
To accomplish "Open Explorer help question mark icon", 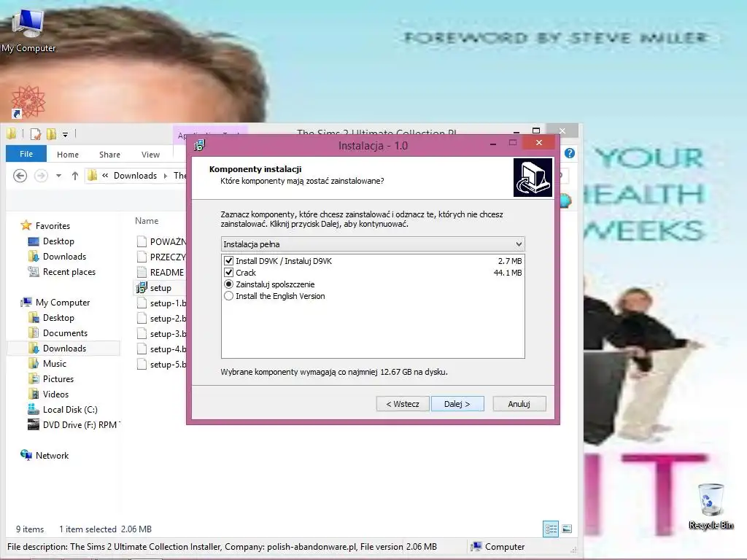I will [x=569, y=153].
